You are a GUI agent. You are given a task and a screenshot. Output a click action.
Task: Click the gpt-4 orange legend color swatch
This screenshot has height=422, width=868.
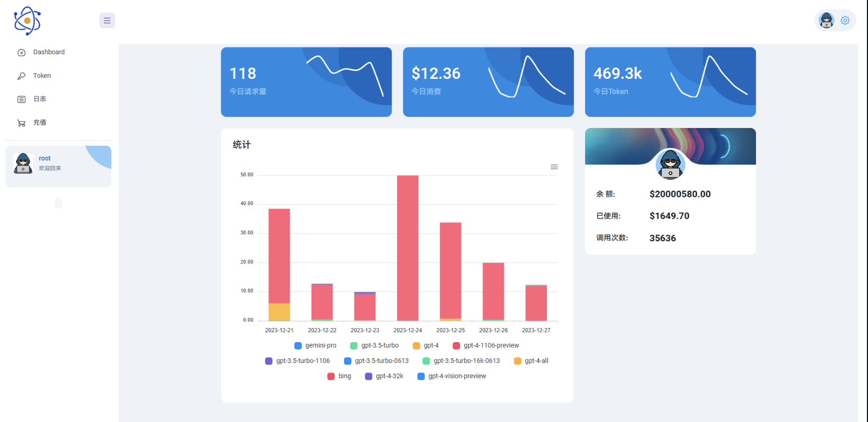(416, 346)
